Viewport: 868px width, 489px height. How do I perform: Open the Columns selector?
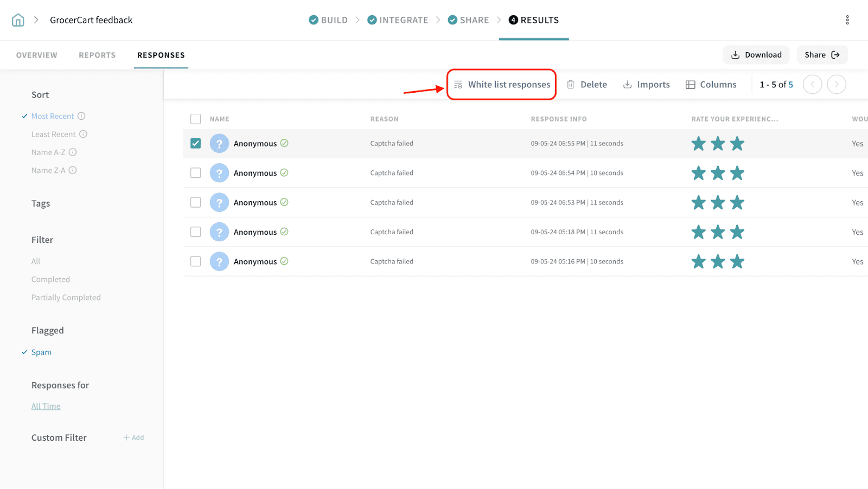point(711,85)
